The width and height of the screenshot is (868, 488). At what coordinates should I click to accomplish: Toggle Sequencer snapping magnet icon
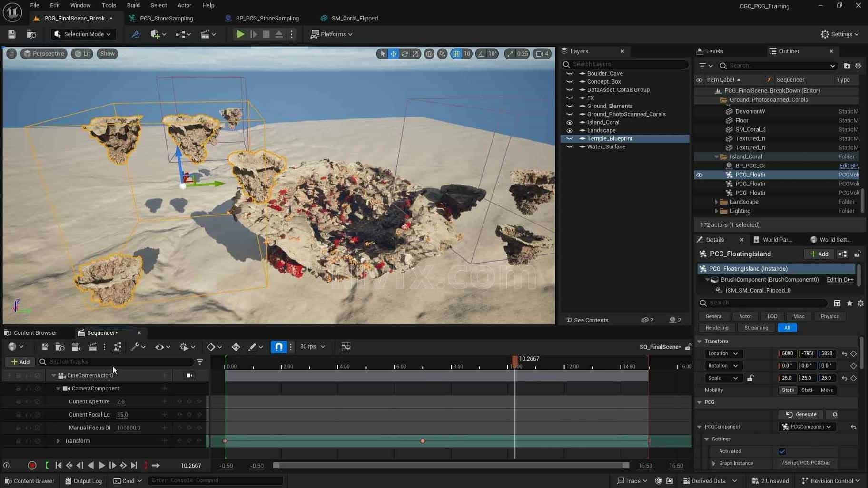tap(278, 347)
